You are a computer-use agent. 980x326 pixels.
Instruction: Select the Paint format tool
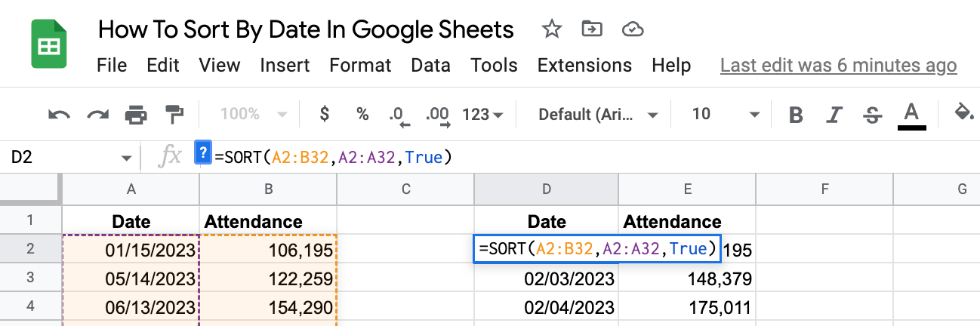tap(174, 115)
